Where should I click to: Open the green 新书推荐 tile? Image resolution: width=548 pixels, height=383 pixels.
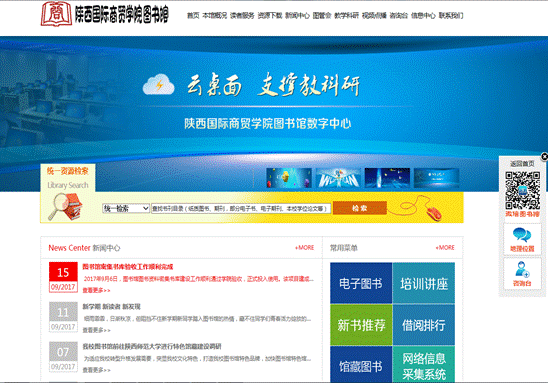click(x=361, y=325)
